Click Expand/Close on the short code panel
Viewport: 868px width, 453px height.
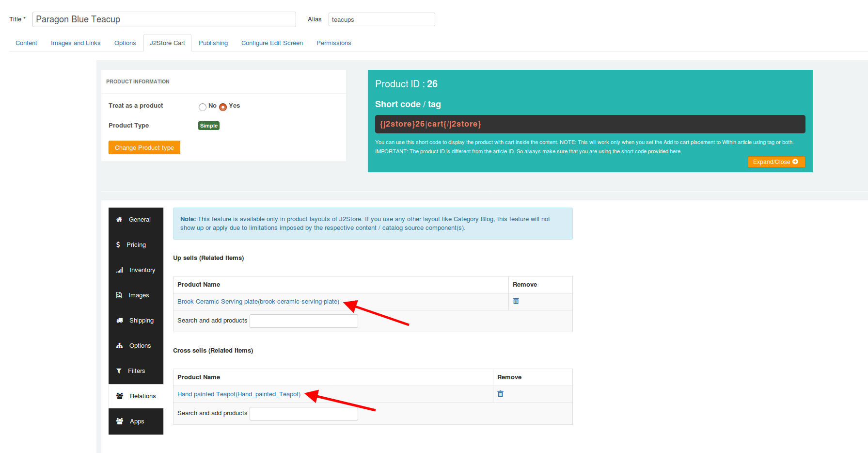point(776,162)
